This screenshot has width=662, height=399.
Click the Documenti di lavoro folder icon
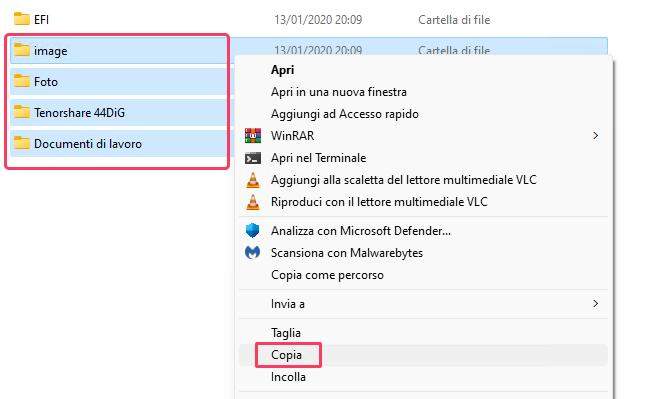point(22,143)
